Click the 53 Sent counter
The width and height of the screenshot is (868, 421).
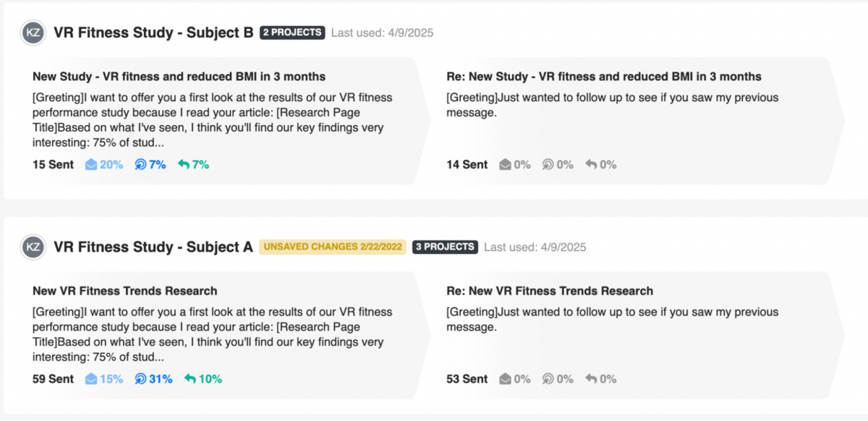(x=467, y=378)
